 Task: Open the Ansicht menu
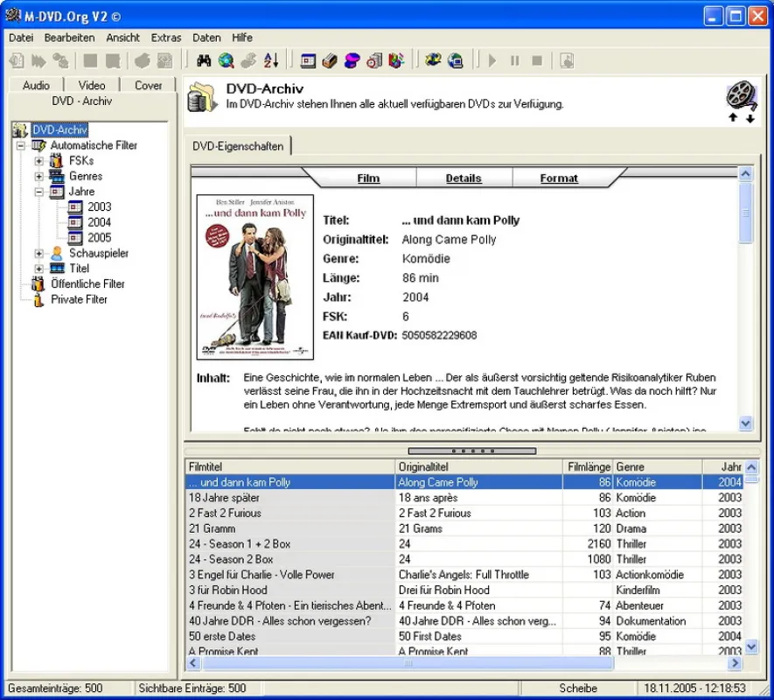click(x=123, y=38)
